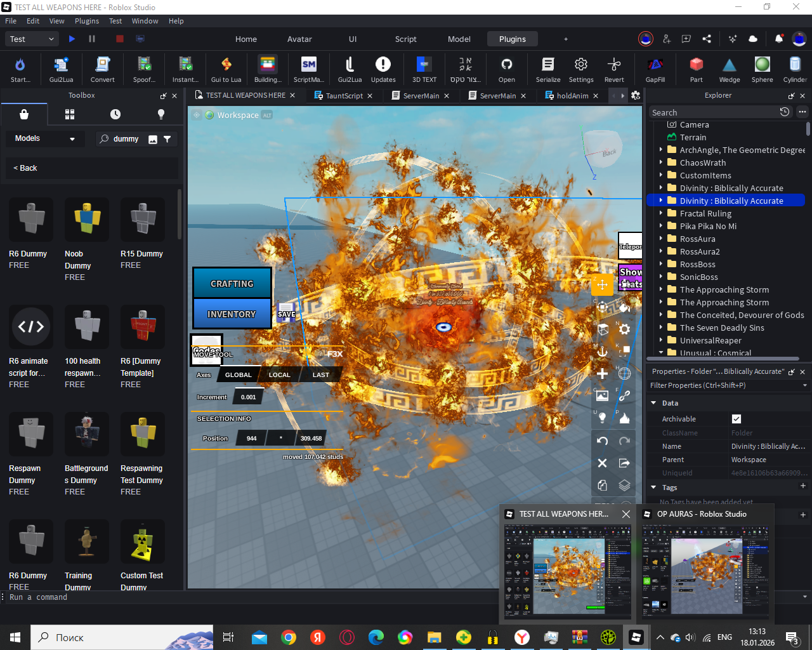
Task: Select the F3X Paint bucket tool
Action: pos(624,307)
